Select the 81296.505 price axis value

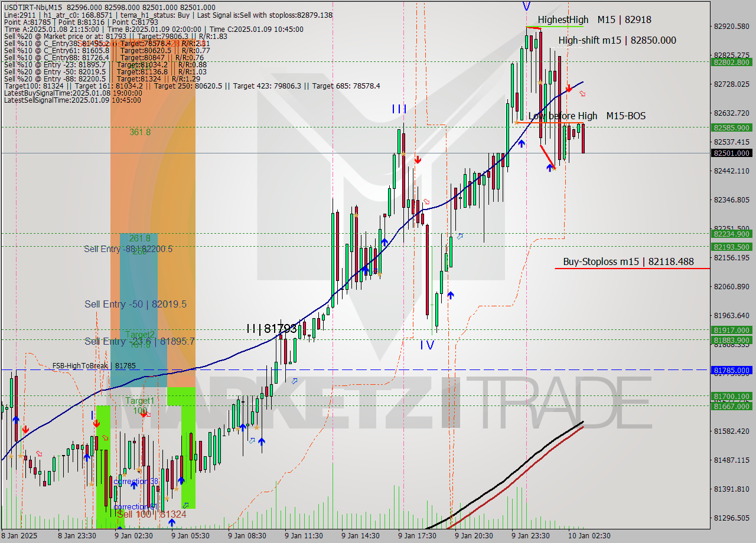(x=732, y=518)
